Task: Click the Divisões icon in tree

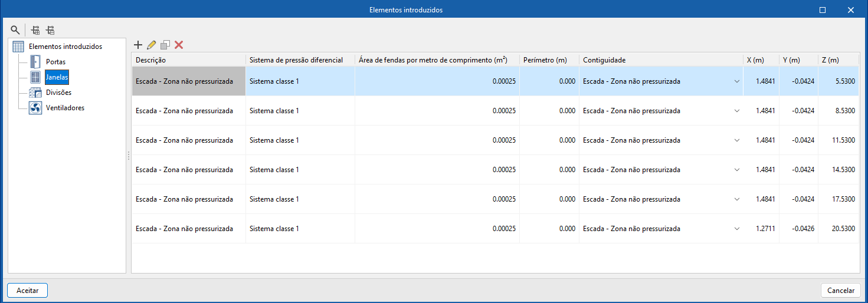Action: pyautogui.click(x=35, y=93)
